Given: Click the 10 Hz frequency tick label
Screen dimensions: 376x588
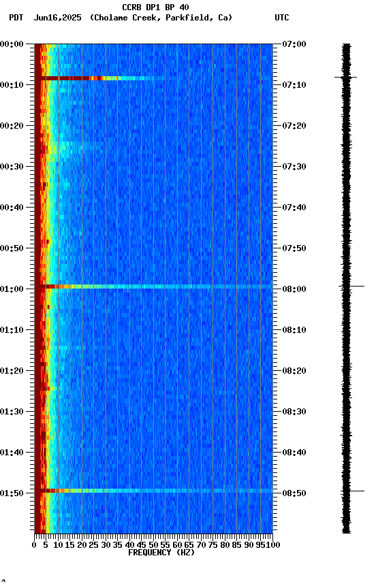Looking at the screenshot, I should [58, 545].
